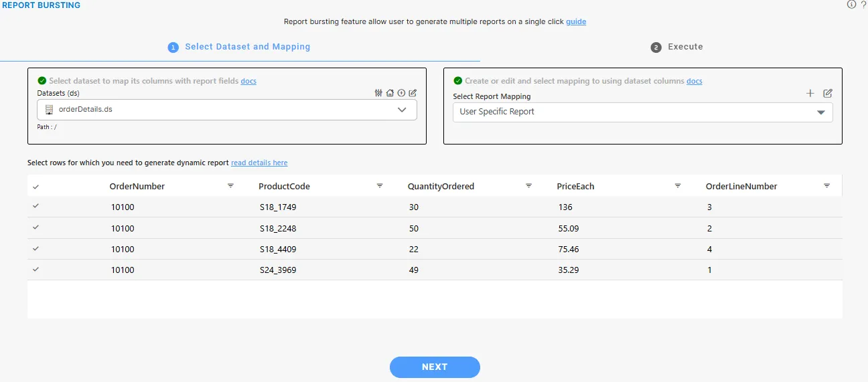Open the PriceEach column filter menu
This screenshot has height=382, width=868.
coord(678,186)
